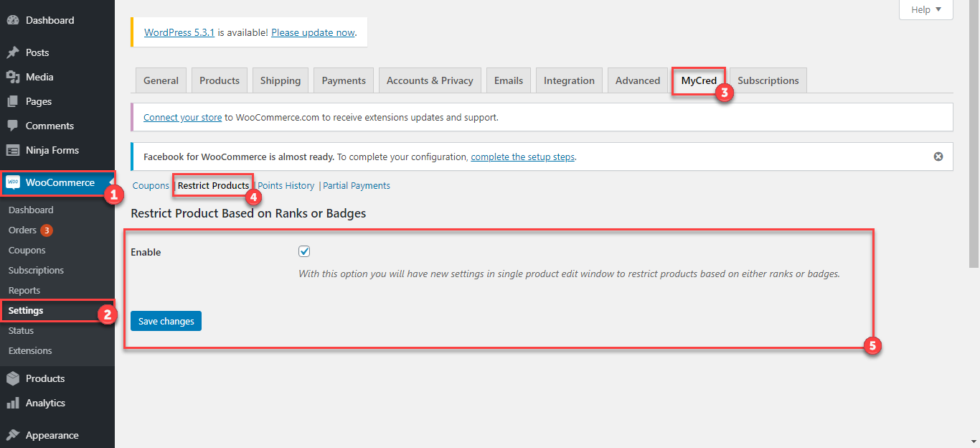This screenshot has width=980, height=448.
Task: Go to the Emails tab
Action: pyautogui.click(x=509, y=80)
